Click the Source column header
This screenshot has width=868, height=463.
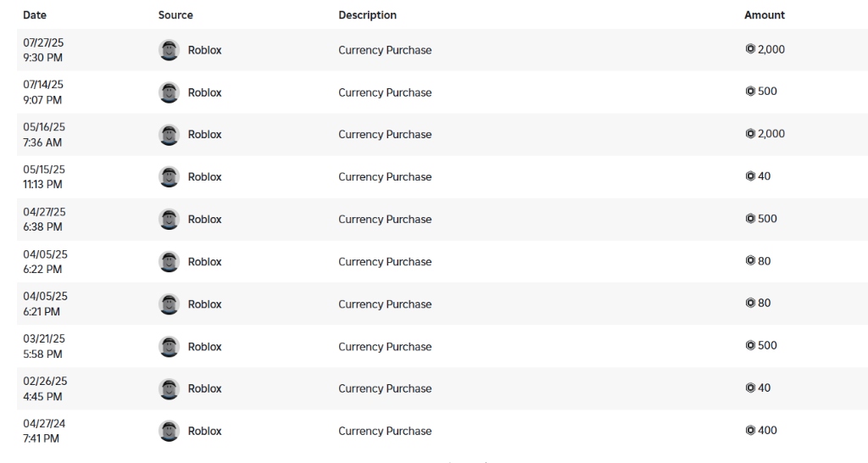point(175,15)
